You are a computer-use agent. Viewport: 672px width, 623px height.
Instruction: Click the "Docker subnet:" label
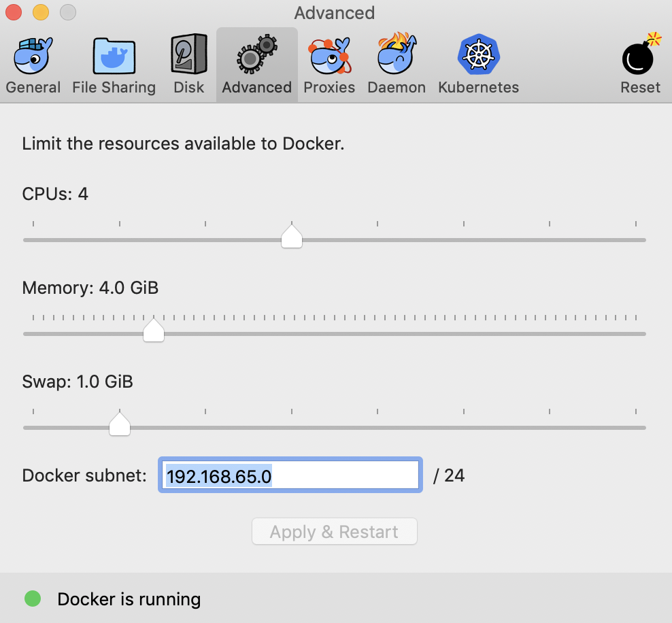(x=84, y=475)
